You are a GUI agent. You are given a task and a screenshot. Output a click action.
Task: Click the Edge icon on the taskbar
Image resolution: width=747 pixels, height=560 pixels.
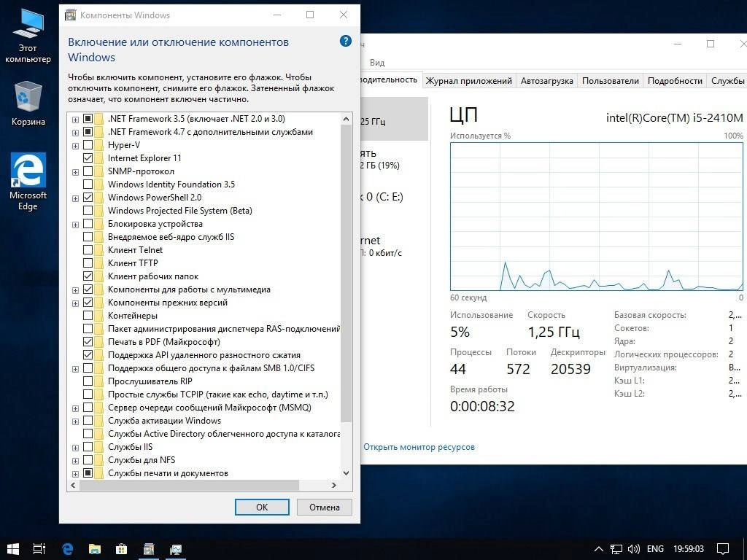click(68, 548)
